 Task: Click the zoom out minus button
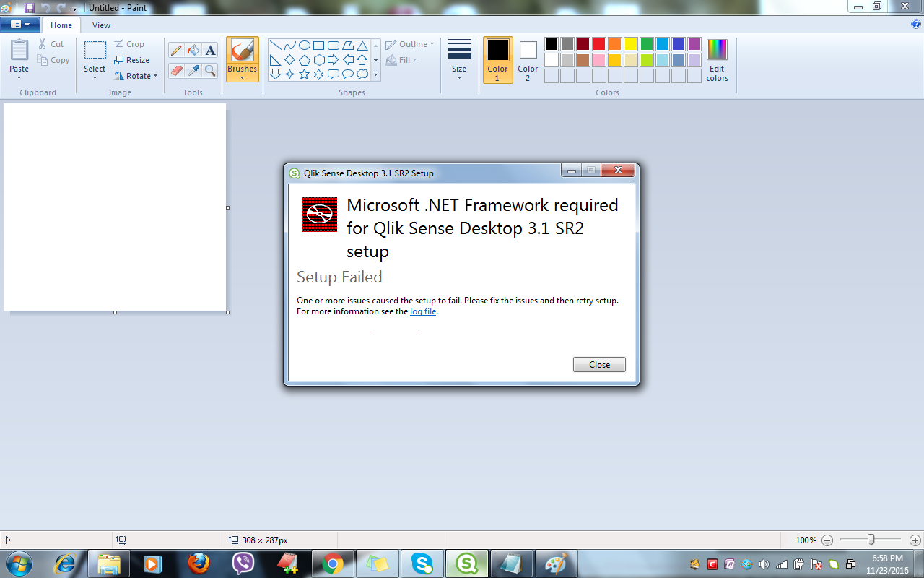[827, 540]
